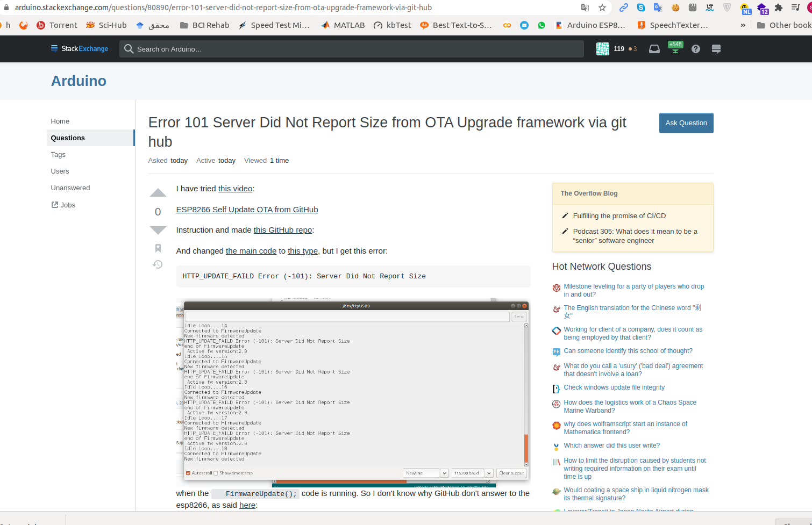Open the page translate icon in address bar

(585, 8)
